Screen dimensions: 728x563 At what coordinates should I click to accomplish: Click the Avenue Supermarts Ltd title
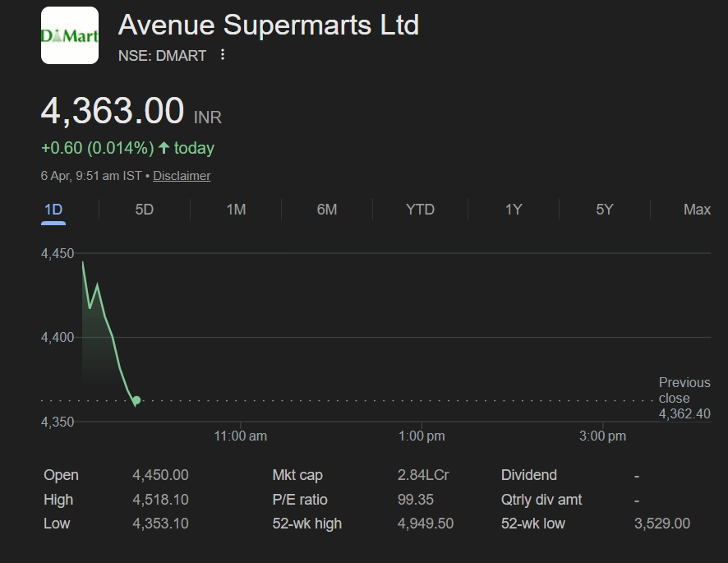pos(269,25)
